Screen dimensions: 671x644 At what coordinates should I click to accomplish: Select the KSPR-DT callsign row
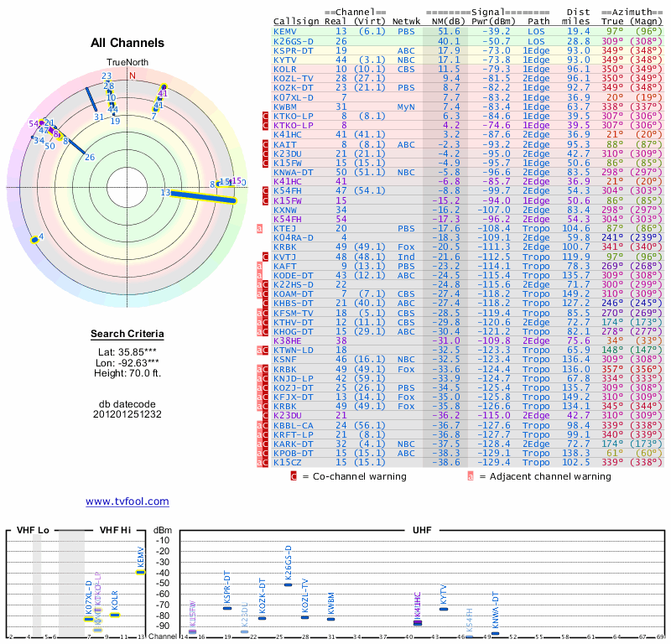(468, 50)
